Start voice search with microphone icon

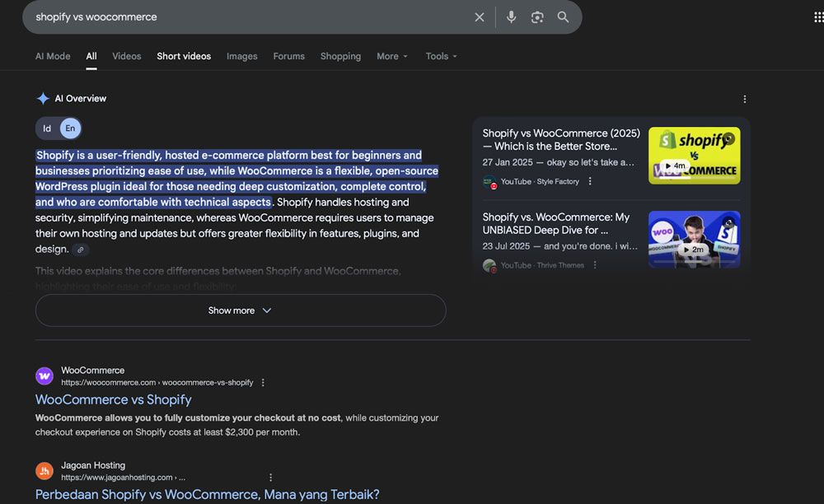pos(511,17)
